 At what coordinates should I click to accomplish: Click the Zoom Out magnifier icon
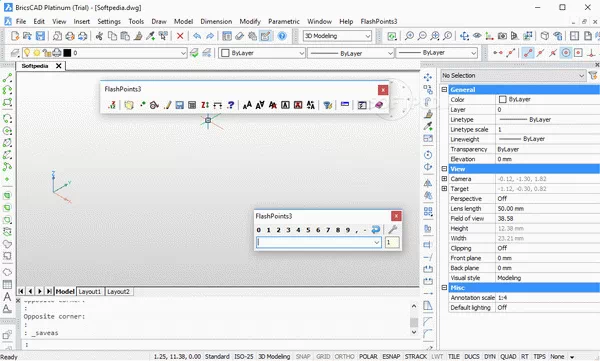(422, 36)
